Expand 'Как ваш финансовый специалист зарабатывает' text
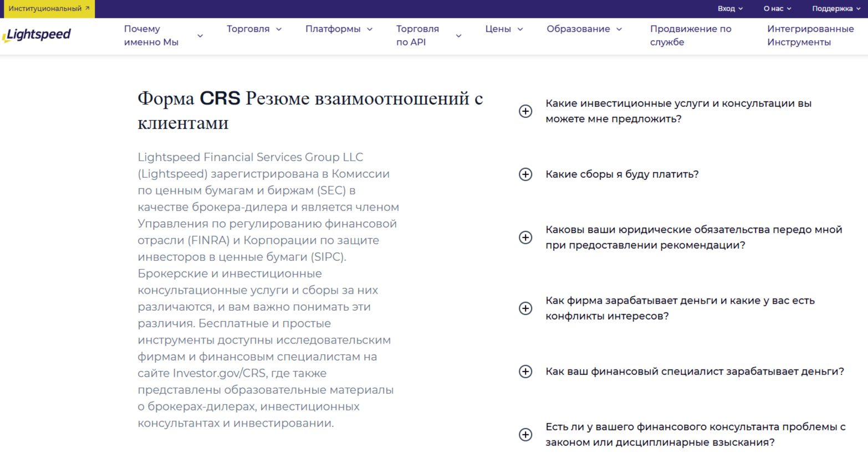The height and width of the screenshot is (473, 868). pyautogui.click(x=695, y=372)
